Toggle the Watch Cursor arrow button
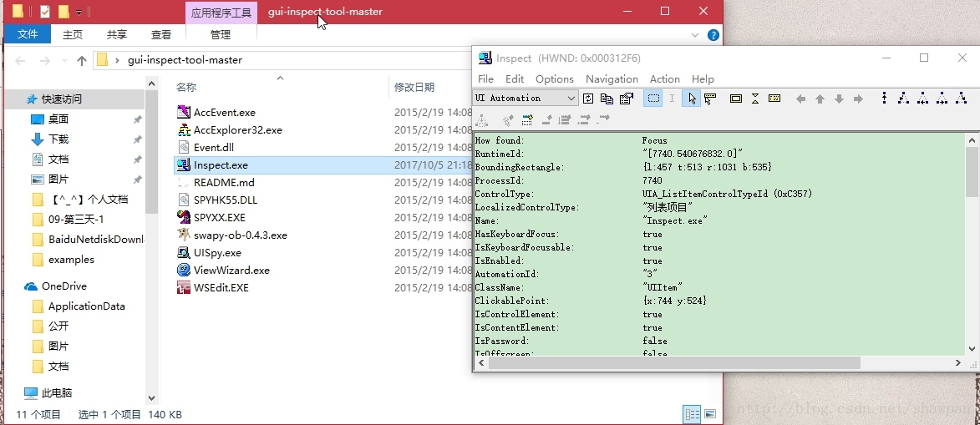Image resolution: width=980 pixels, height=425 pixels. coord(691,99)
